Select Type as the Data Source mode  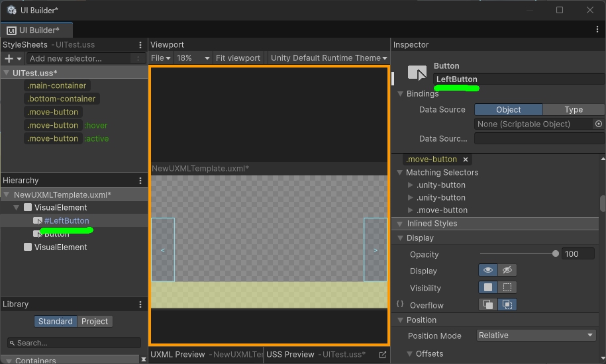pos(574,110)
